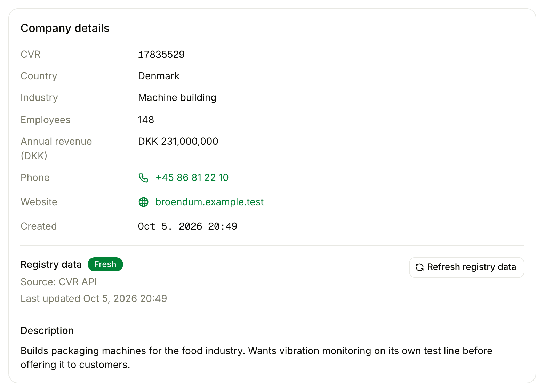Viewport: 545px width, 392px height.
Task: Click the Country field label
Action: click(x=39, y=76)
